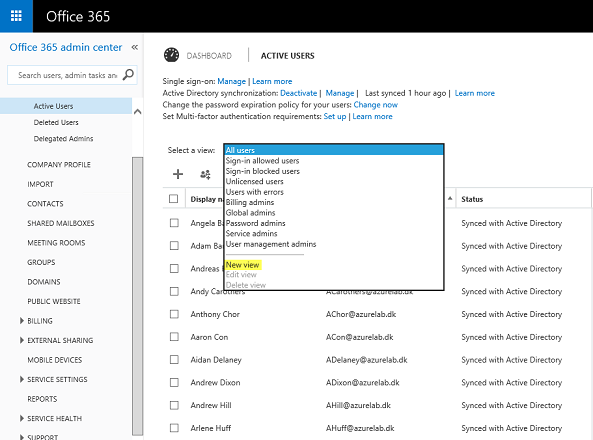Screen dimensions: 593x440
Task: Open Anthony Chor user entry
Action: pos(215,314)
